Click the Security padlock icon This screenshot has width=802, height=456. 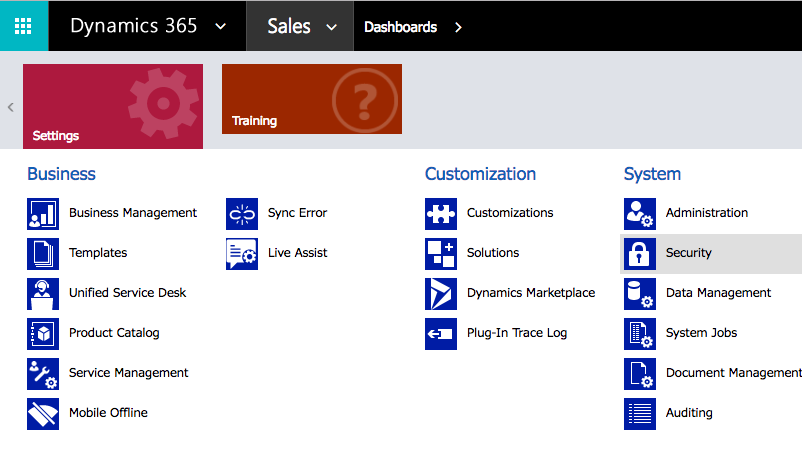(x=640, y=254)
